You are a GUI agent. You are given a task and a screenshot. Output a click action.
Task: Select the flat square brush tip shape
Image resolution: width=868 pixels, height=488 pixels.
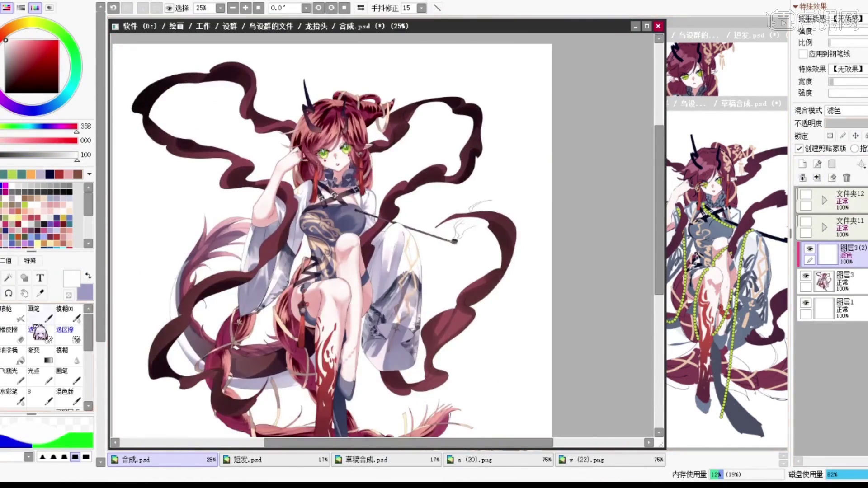coord(86,457)
